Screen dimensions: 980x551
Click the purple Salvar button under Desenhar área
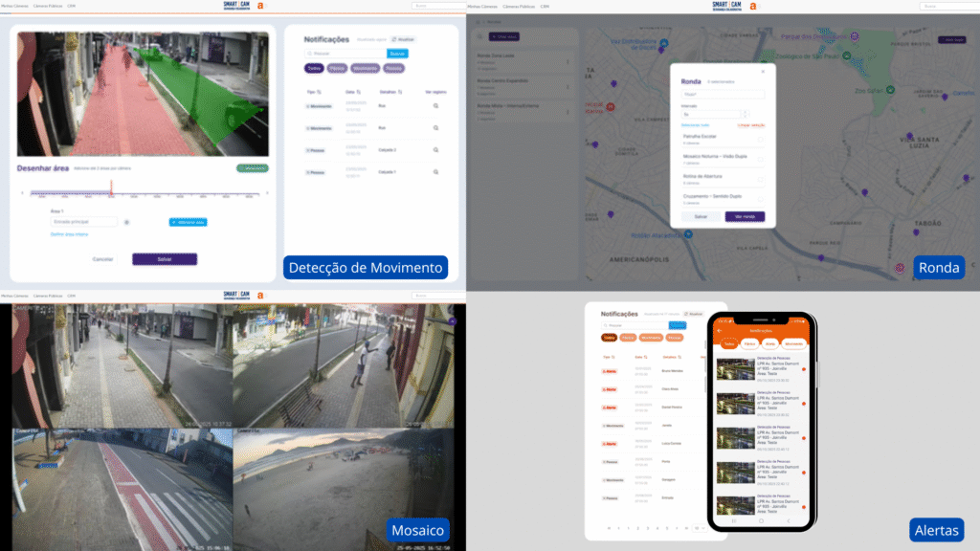pos(165,259)
